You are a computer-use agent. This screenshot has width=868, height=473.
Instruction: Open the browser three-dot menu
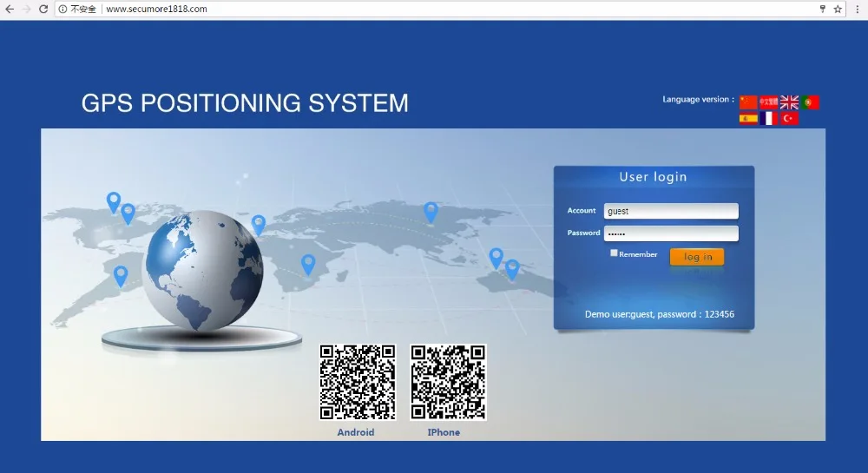point(858,9)
